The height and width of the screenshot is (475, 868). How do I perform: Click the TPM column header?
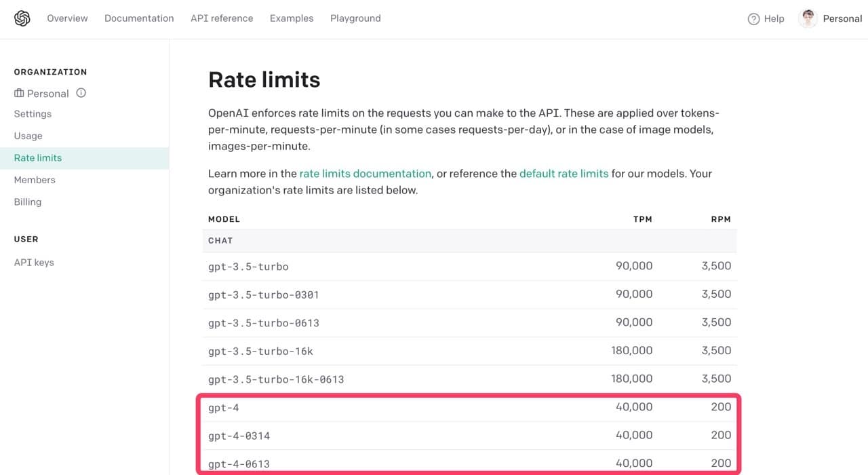pyautogui.click(x=642, y=219)
